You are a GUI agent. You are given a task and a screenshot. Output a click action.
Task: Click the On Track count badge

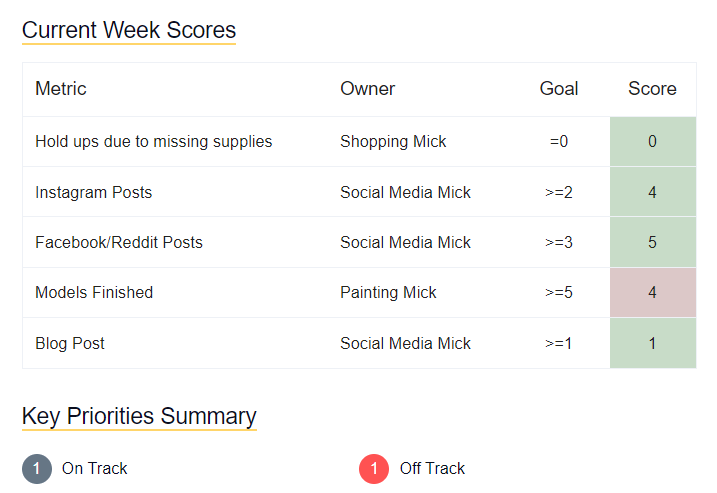37,468
